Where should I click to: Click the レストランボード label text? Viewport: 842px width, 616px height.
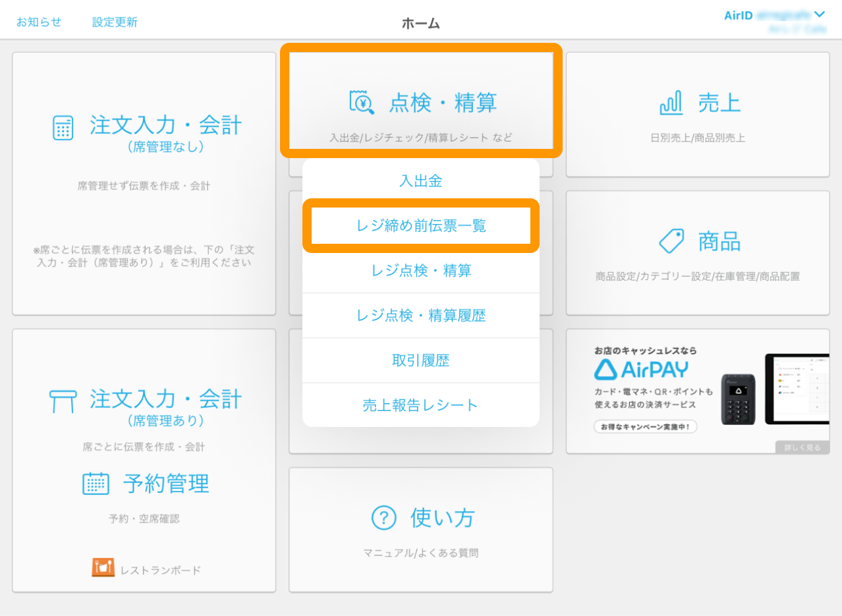[x=160, y=570]
